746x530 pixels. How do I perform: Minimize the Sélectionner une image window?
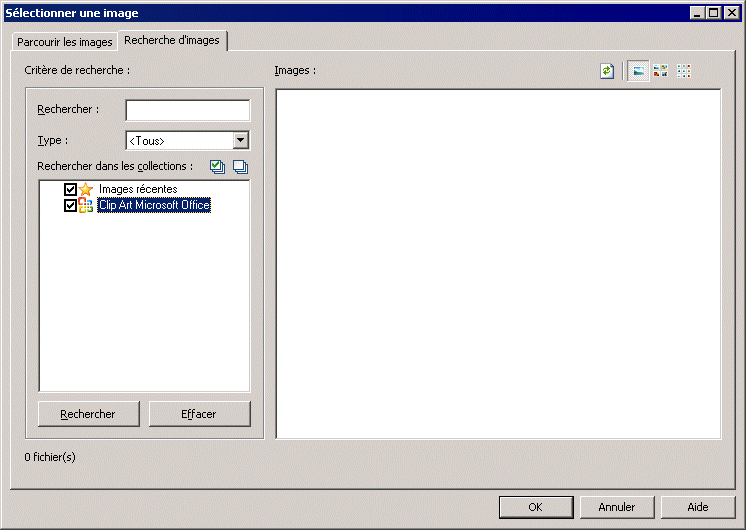[x=697, y=13]
